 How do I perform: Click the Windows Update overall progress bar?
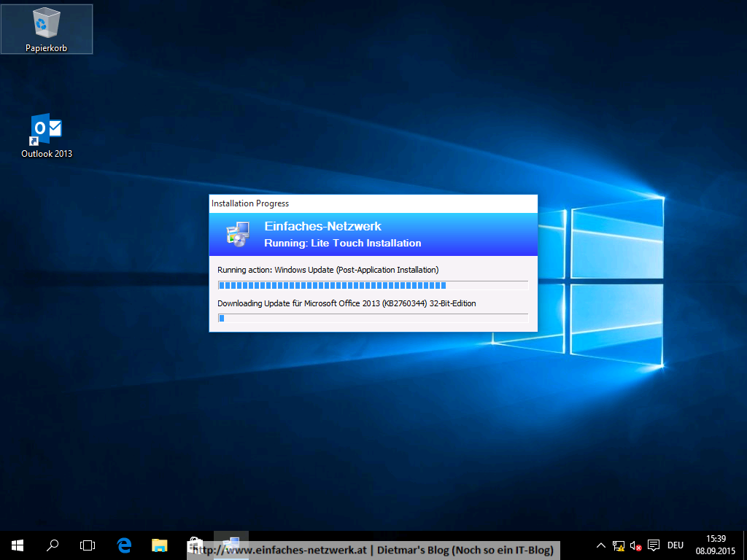point(373,285)
